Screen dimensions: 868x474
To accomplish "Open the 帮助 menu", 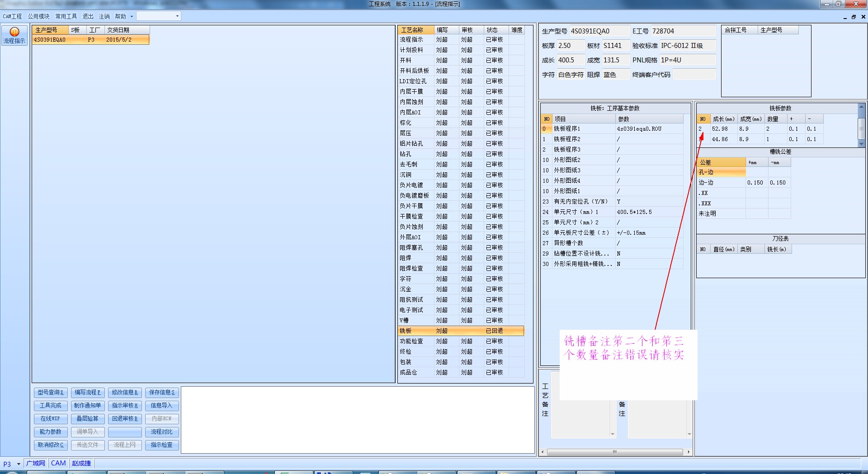I will (121, 16).
